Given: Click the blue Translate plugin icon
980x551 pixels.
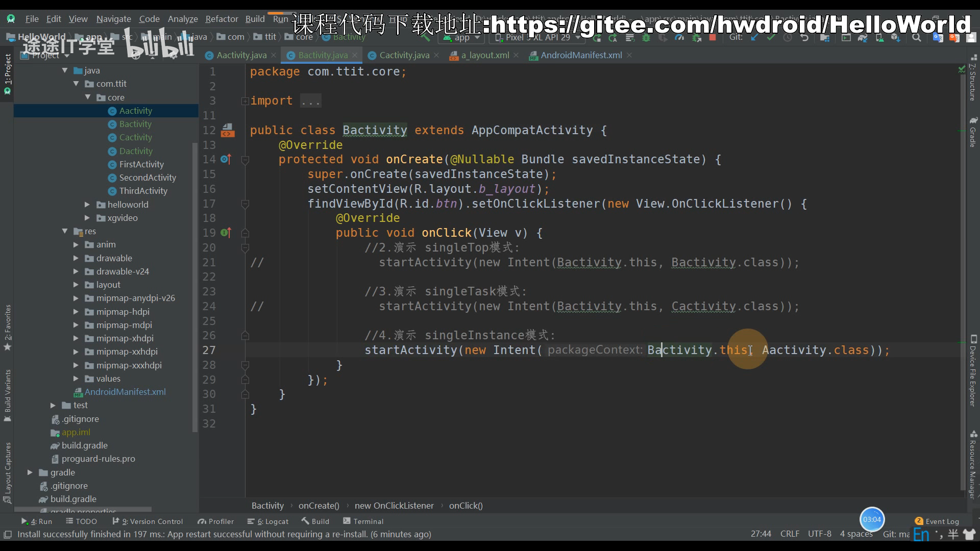Looking at the screenshot, I should (x=938, y=38).
